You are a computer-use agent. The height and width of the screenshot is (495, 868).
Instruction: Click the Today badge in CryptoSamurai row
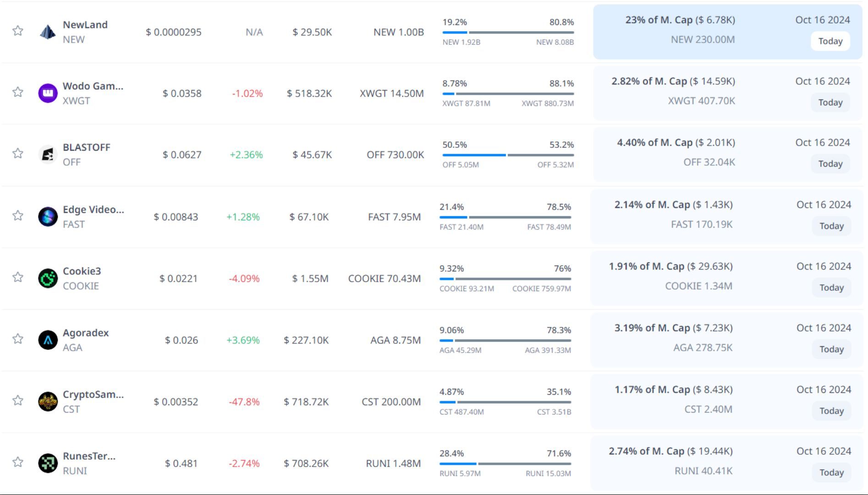(831, 411)
